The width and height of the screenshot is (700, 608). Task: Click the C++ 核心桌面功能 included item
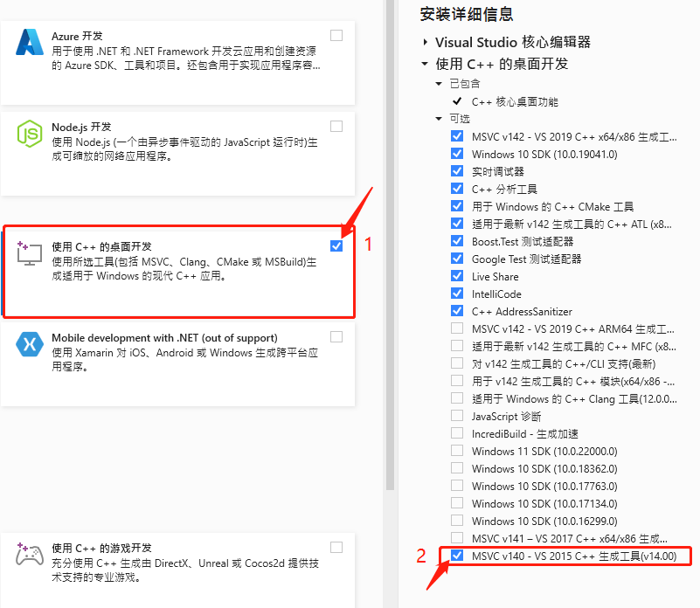(515, 102)
